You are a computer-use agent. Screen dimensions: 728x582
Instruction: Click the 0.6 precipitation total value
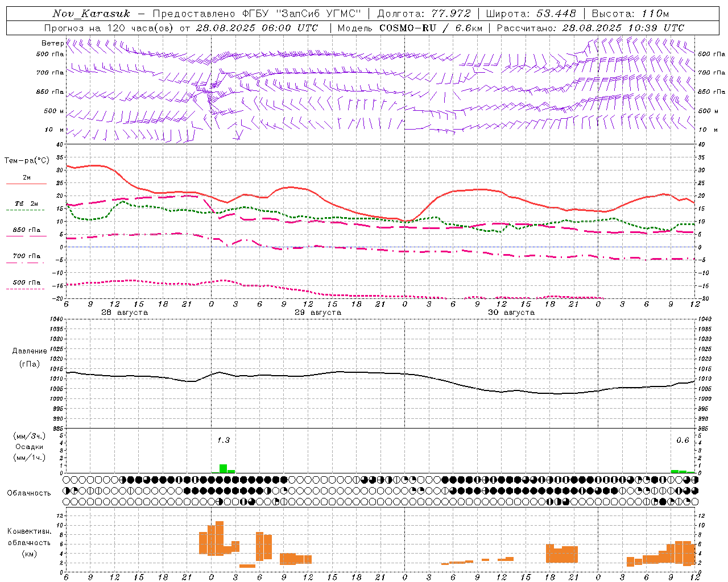[x=682, y=440]
